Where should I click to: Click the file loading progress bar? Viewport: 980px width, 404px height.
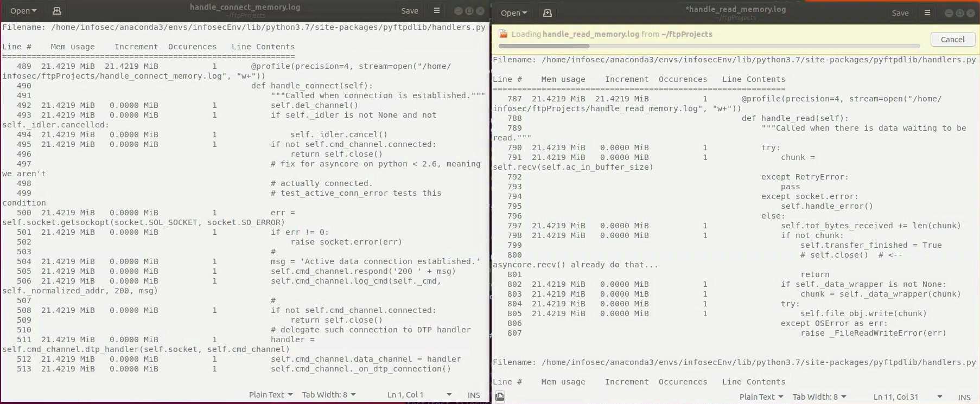pyautogui.click(x=709, y=46)
